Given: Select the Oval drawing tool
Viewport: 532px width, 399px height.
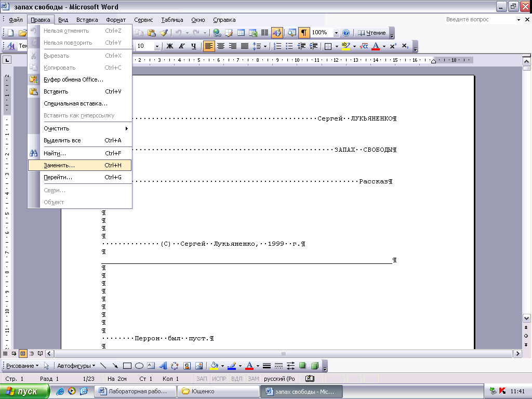Looking at the screenshot, I should point(139,366).
